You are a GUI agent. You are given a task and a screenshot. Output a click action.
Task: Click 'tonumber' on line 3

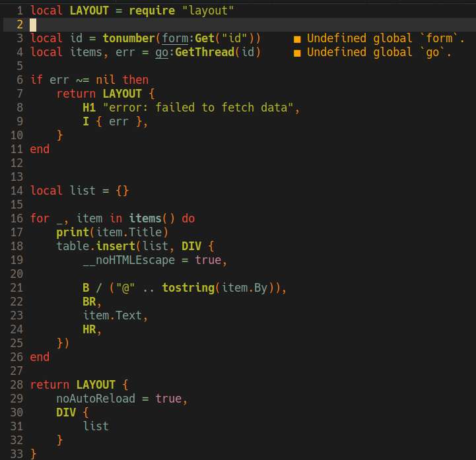click(129, 38)
